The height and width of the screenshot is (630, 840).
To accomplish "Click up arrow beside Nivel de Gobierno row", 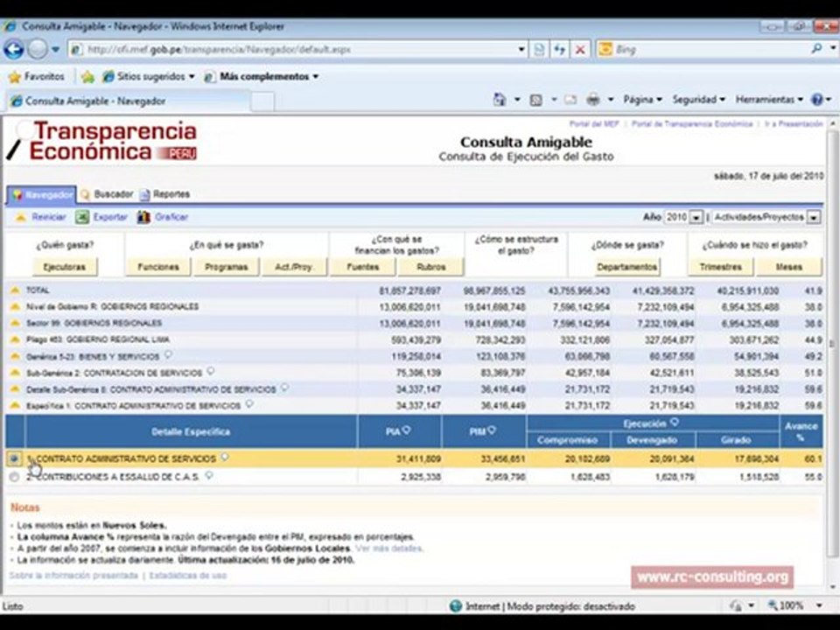I will 15,306.
